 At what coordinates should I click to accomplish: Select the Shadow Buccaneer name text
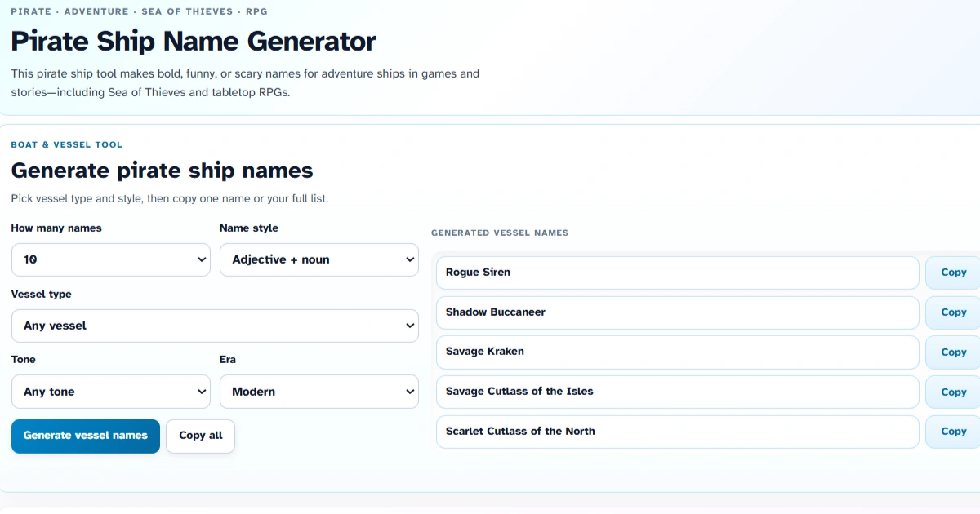click(x=496, y=312)
